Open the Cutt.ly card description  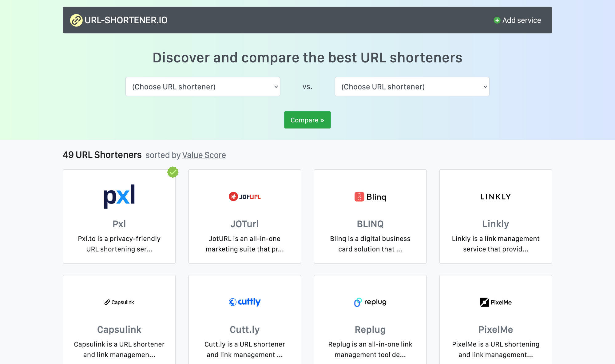pyautogui.click(x=245, y=350)
